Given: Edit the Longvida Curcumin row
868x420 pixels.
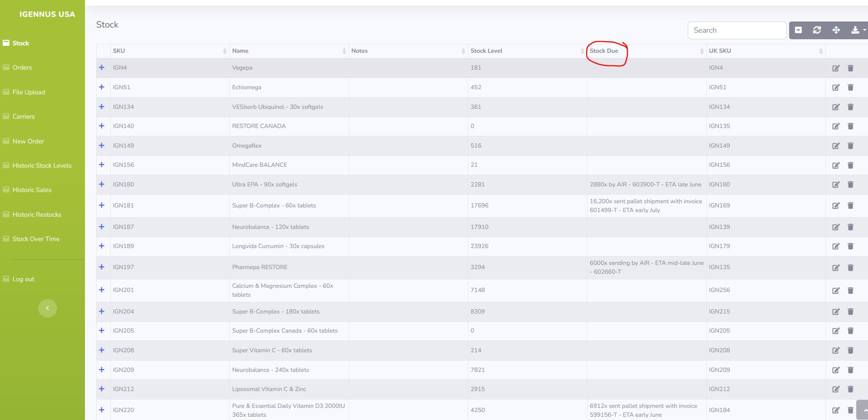Looking at the screenshot, I should click(836, 246).
